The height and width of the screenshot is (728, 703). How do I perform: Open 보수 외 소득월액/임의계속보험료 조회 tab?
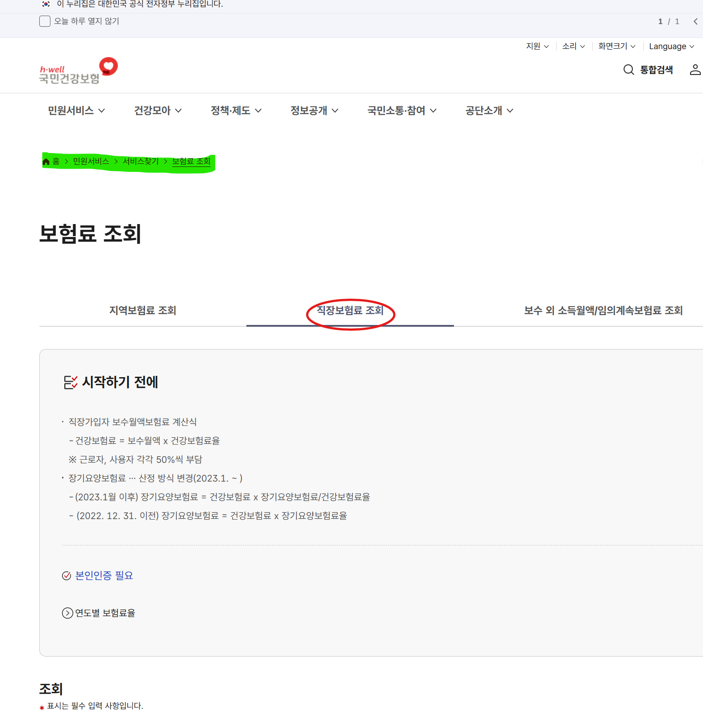(603, 310)
